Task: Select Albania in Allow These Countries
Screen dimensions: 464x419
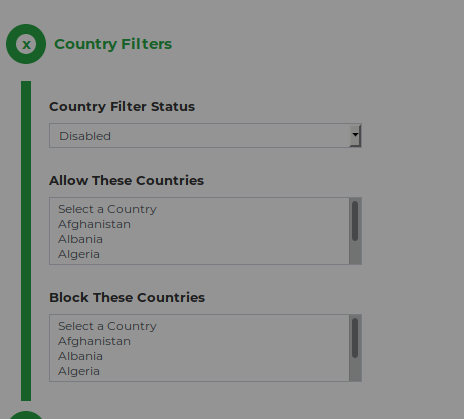Action: click(x=199, y=239)
